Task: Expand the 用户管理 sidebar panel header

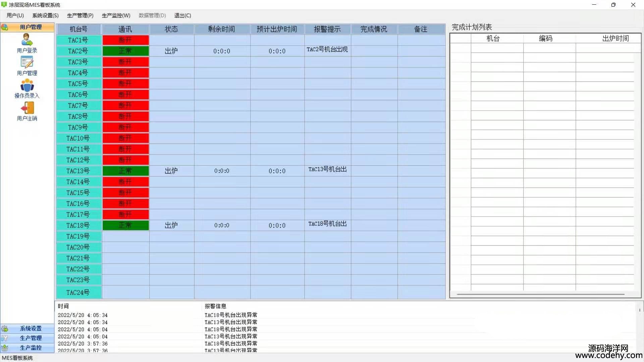Action: point(27,27)
